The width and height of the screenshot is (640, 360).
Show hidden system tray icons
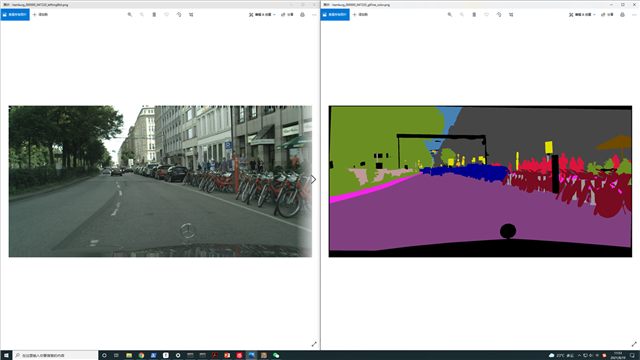[579, 356]
